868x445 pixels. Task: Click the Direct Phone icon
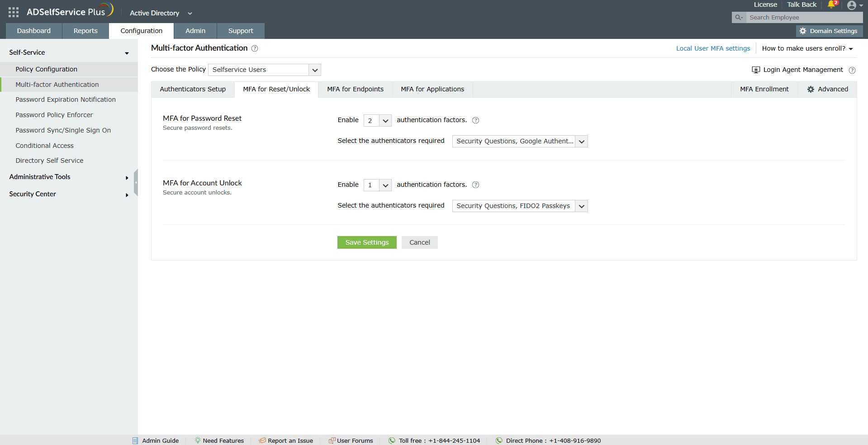[x=499, y=440]
